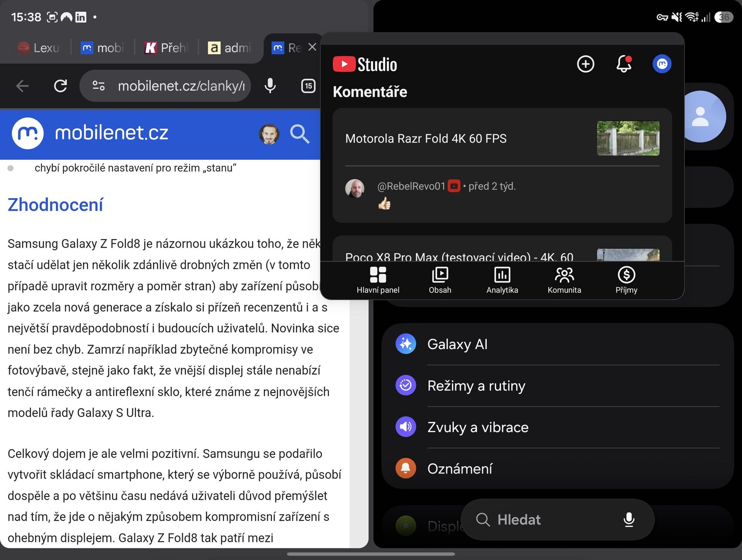Open Režimy a rutiny settings

[x=557, y=385]
